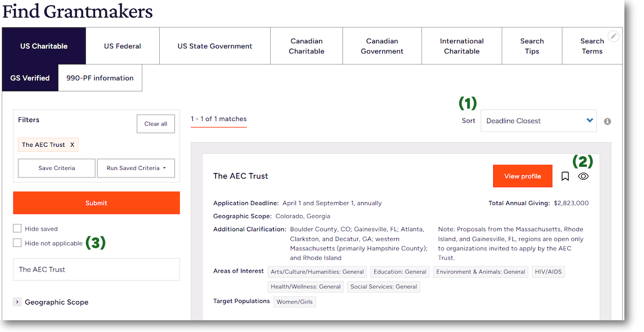Open the Sort dropdown showing Deadline Closest
This screenshot has height=332, width=644.
coord(538,121)
